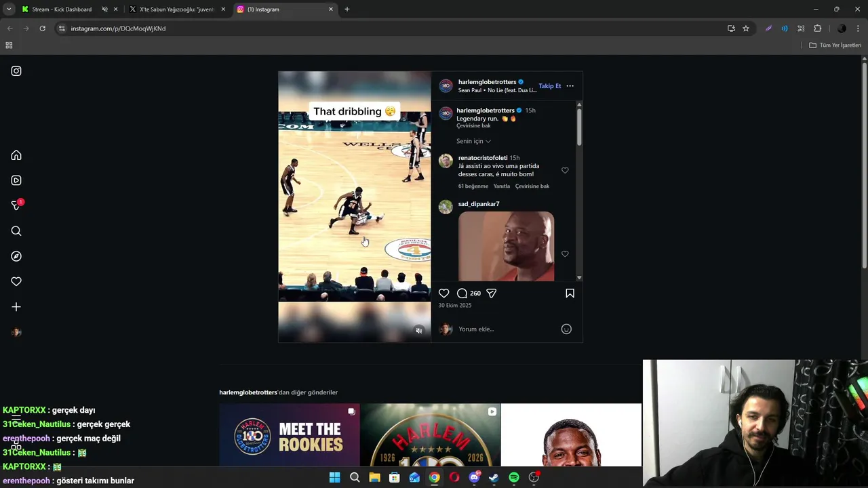Open the Harlem 1926-2026 post thumbnail
868x488 pixels.
(x=431, y=435)
